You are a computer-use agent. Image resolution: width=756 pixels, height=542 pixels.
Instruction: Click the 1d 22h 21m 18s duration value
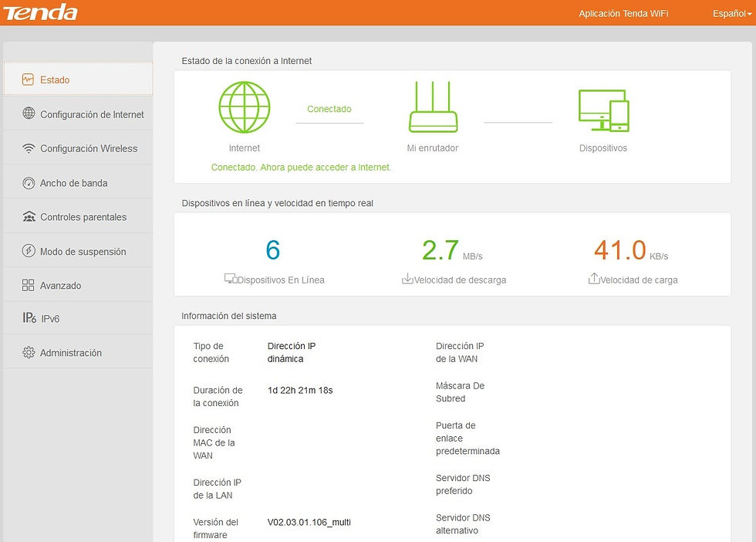point(300,390)
